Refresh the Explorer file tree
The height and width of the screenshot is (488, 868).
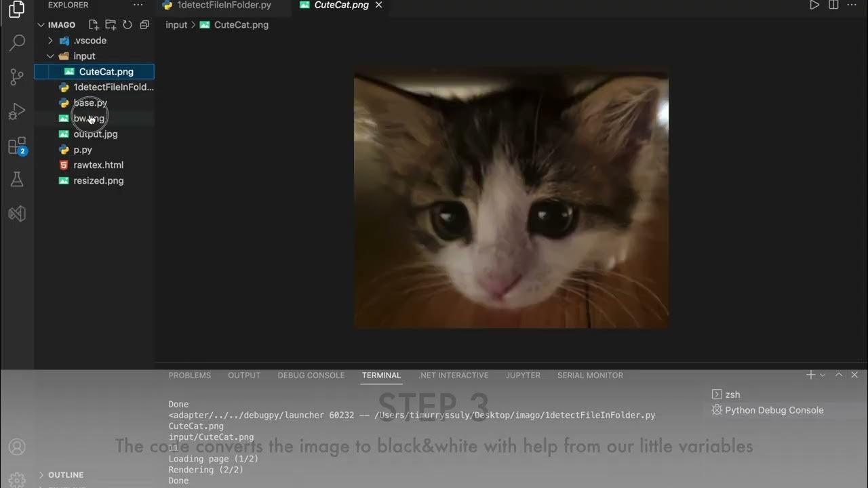127,24
